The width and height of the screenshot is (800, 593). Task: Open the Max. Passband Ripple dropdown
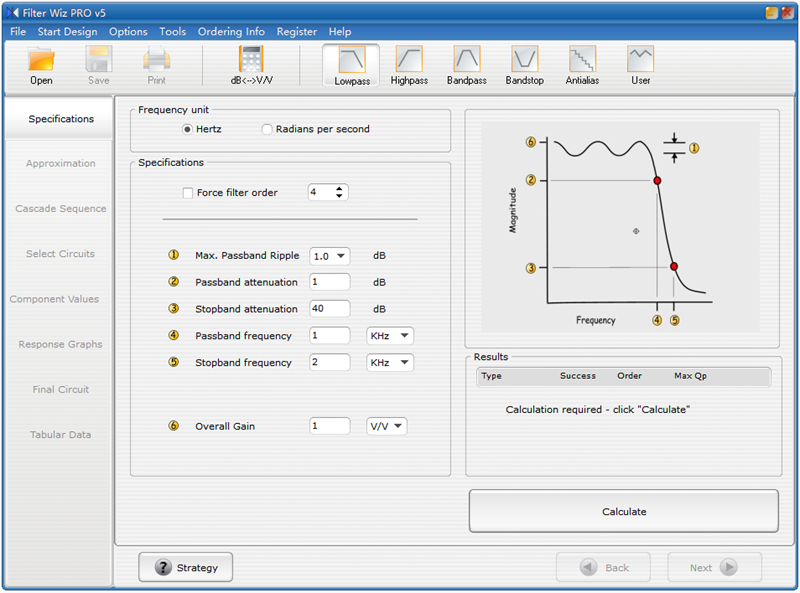[x=330, y=256]
